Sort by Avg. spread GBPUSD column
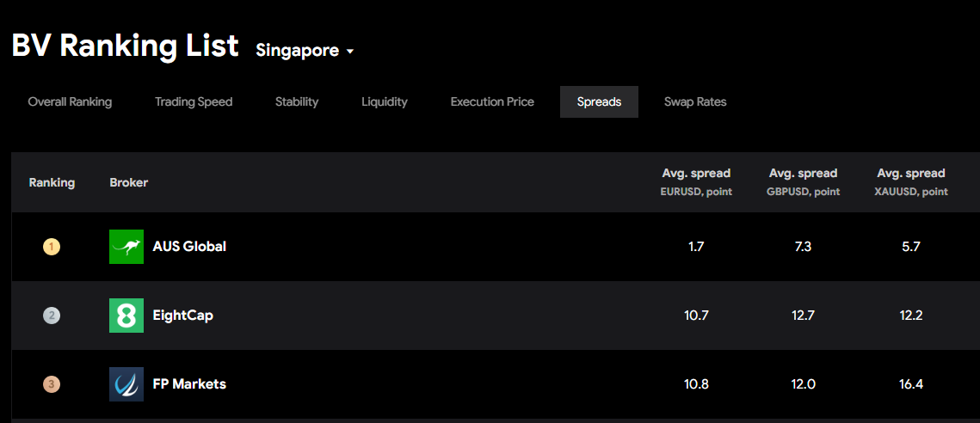This screenshot has width=980, height=423. point(803,181)
